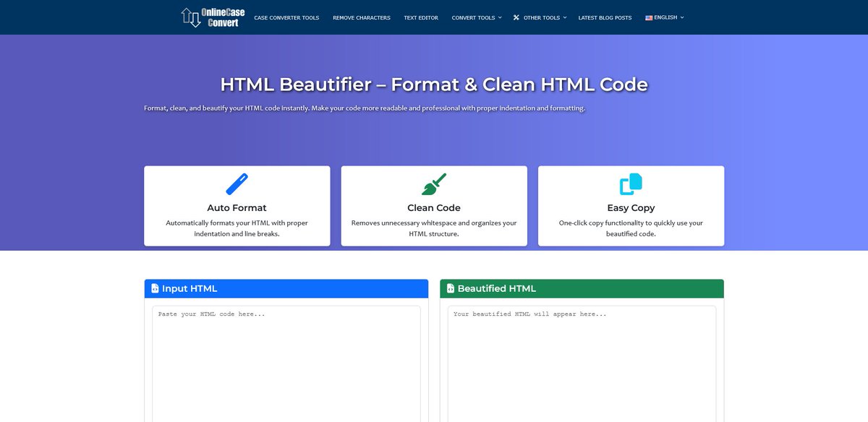Click the code file icon beside Beautified HTML
868x422 pixels.
(451, 288)
